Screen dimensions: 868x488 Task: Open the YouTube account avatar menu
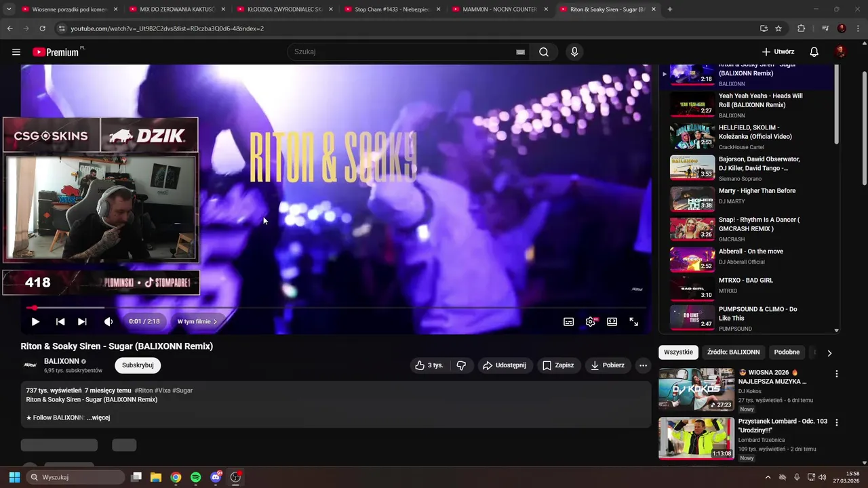pyautogui.click(x=841, y=52)
